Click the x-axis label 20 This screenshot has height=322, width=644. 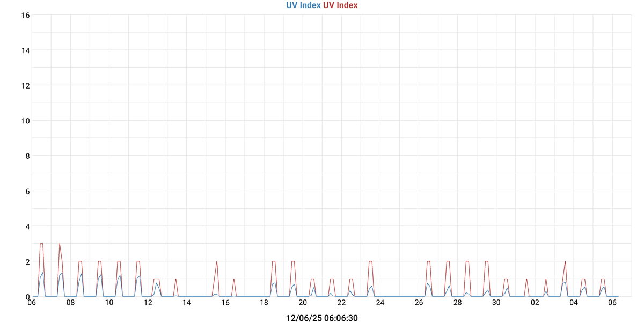pyautogui.click(x=303, y=303)
